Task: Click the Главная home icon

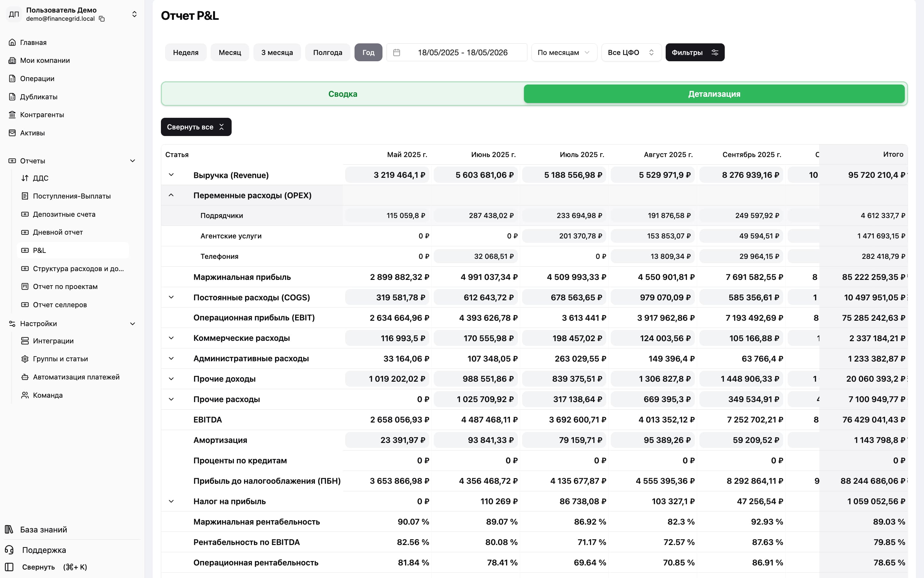Action: [x=12, y=42]
